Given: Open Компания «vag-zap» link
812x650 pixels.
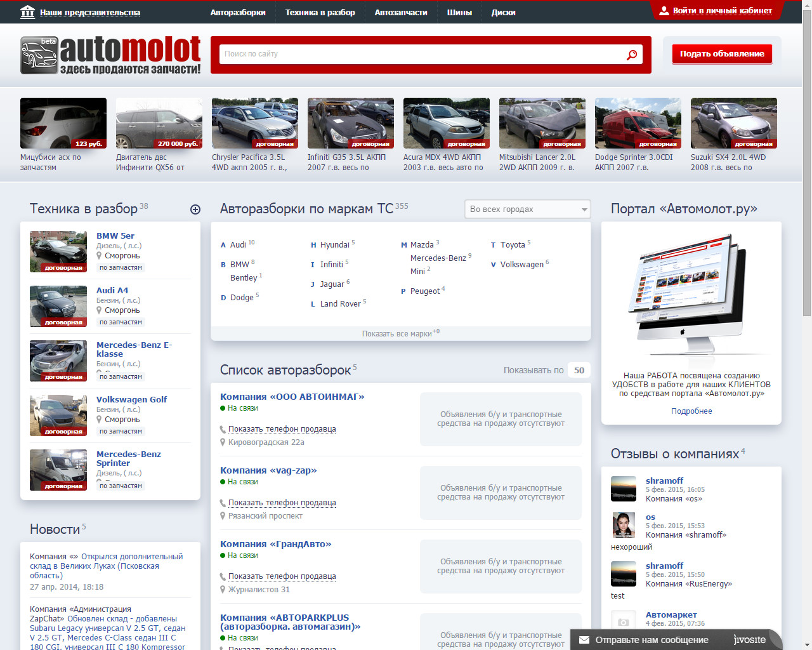Looking at the screenshot, I should click(268, 470).
